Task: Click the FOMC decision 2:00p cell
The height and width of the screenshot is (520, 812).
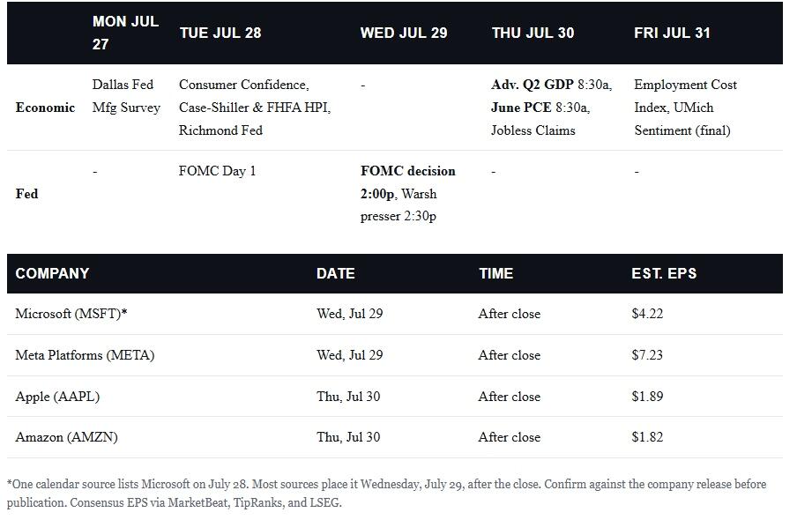Action: [407, 182]
